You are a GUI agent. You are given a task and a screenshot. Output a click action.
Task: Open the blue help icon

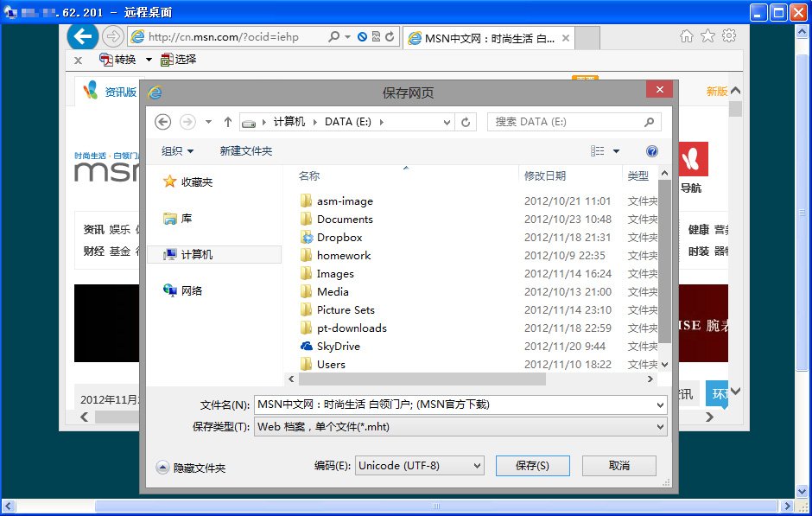(652, 151)
